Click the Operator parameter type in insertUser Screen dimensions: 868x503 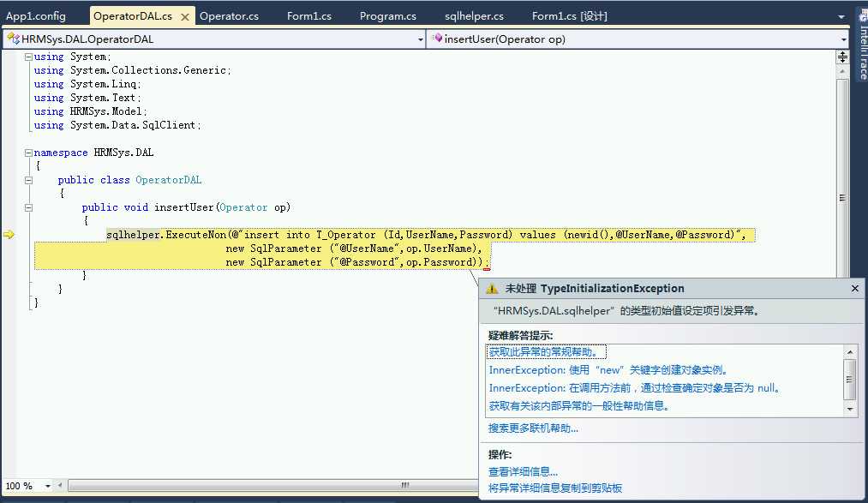point(243,207)
